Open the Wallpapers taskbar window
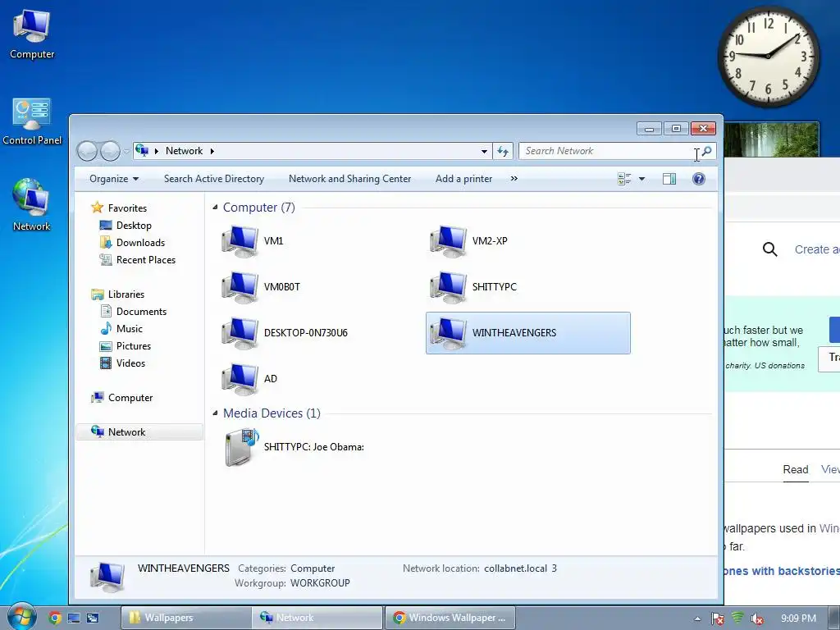 coord(186,618)
